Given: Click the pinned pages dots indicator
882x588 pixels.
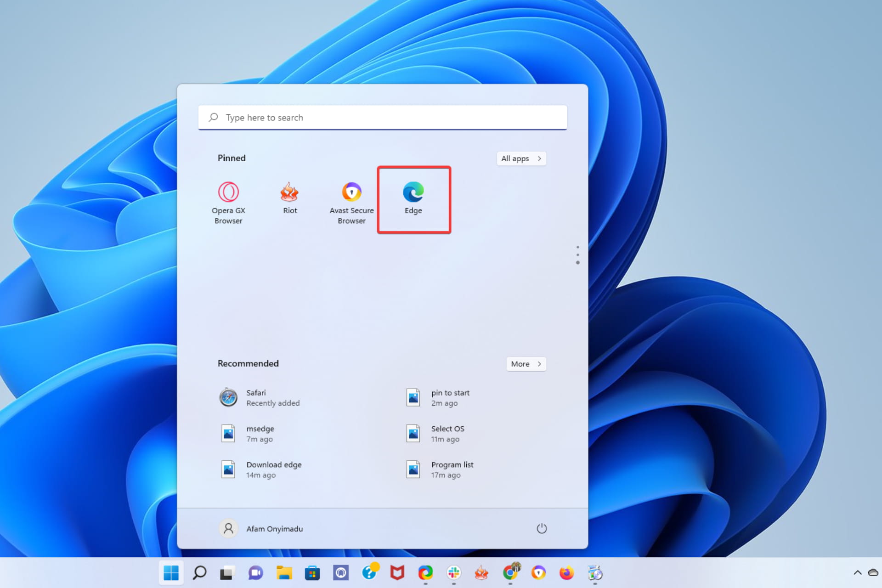Looking at the screenshot, I should point(577,255).
